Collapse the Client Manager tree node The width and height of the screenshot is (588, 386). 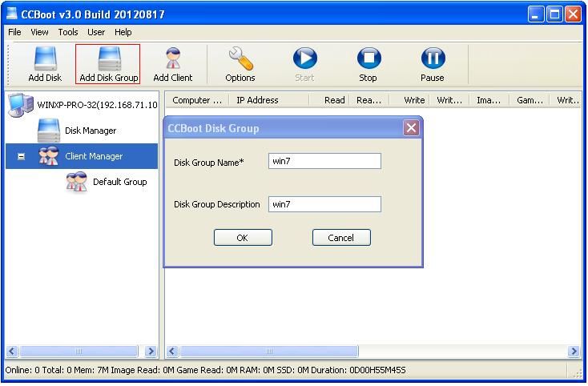click(22, 156)
